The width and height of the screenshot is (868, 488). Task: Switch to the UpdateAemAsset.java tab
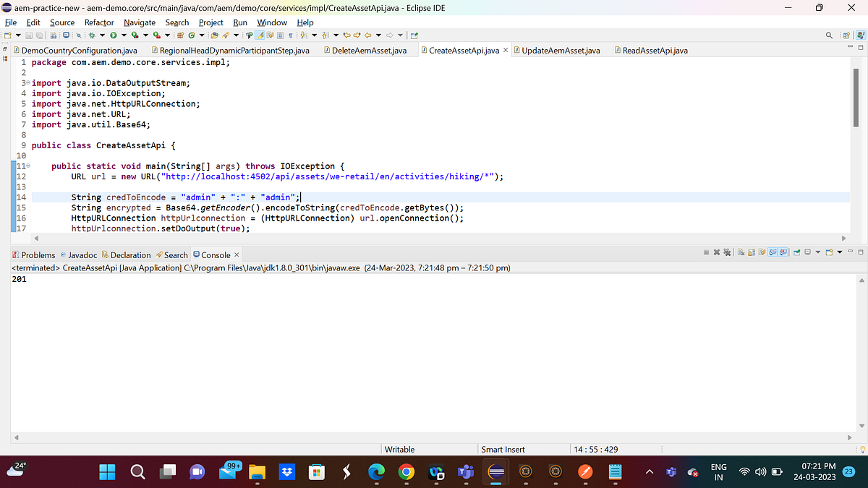561,50
